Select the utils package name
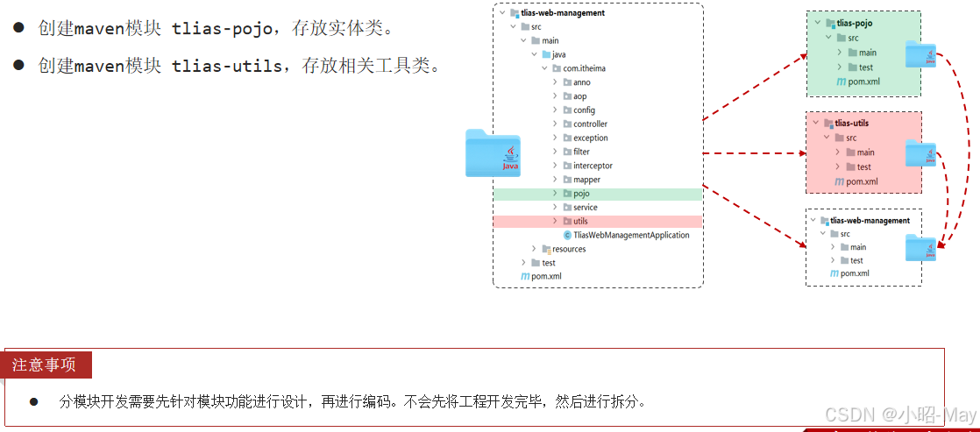The image size is (980, 432). point(580,222)
